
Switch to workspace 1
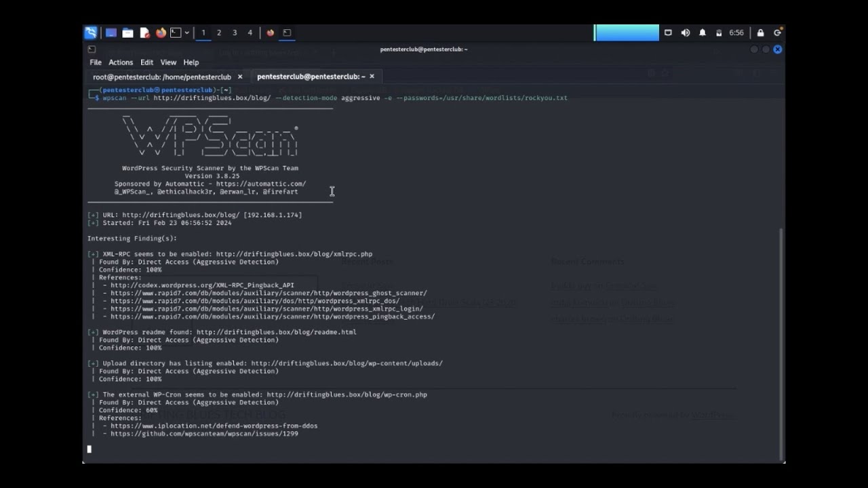pos(203,33)
